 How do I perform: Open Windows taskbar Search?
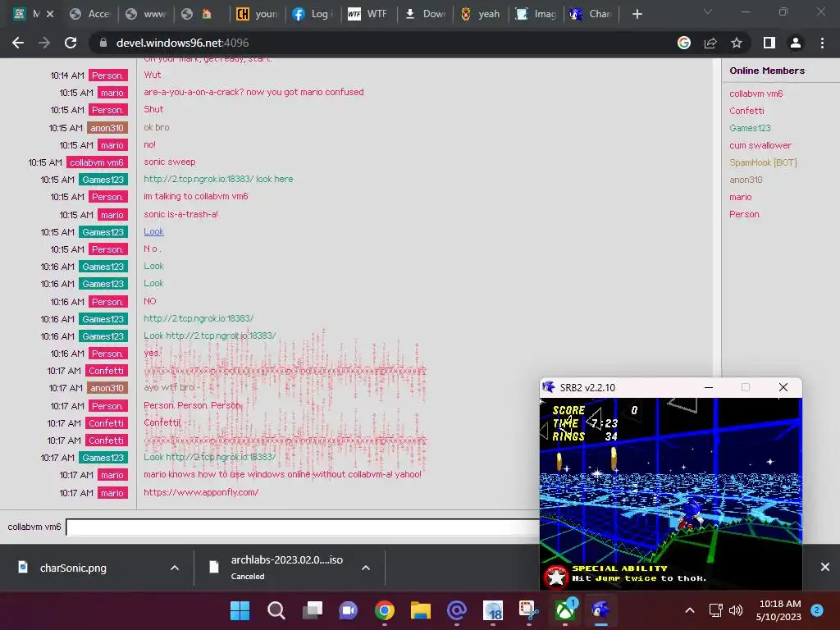(276, 610)
